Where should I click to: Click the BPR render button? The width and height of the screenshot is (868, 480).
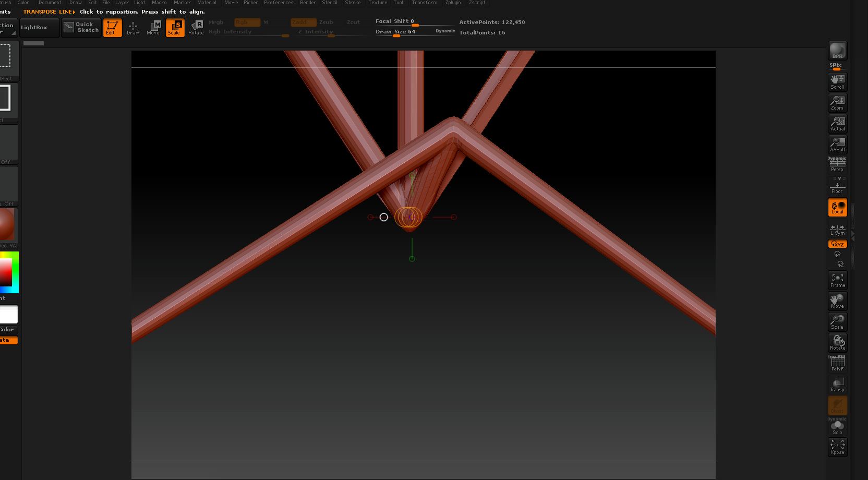pos(837,51)
